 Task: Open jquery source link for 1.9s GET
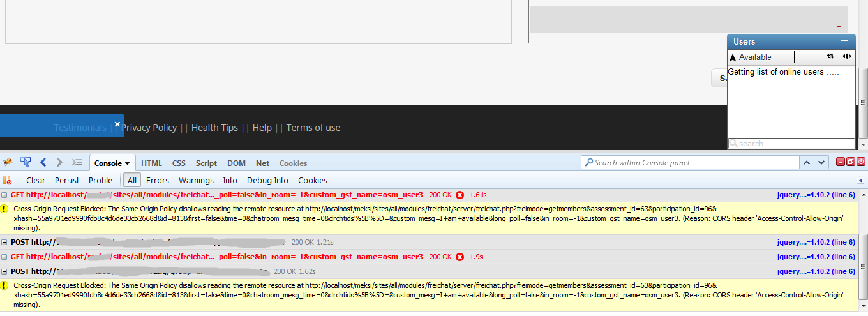816,257
